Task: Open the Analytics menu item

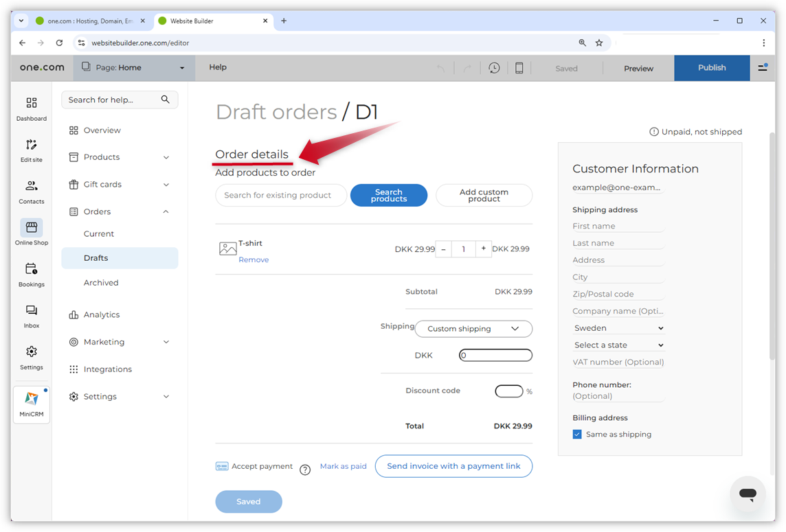Action: click(x=102, y=315)
